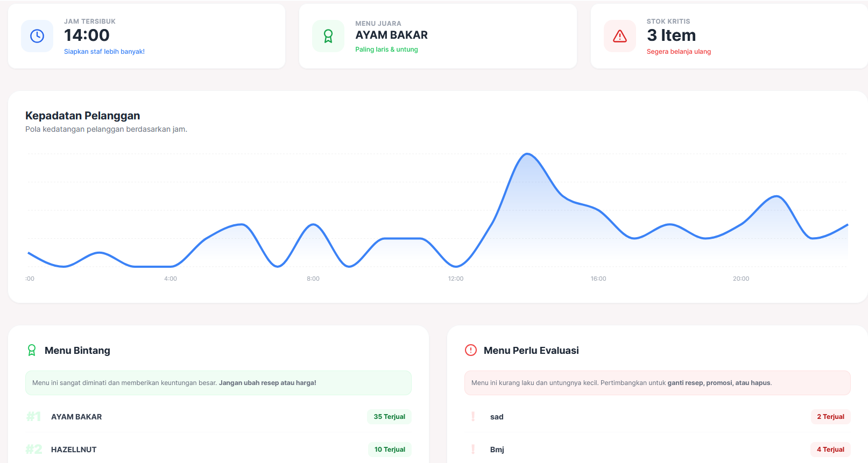The width and height of the screenshot is (868, 463).
Task: Click the 16:00 label on chart axis
Action: 598,279
